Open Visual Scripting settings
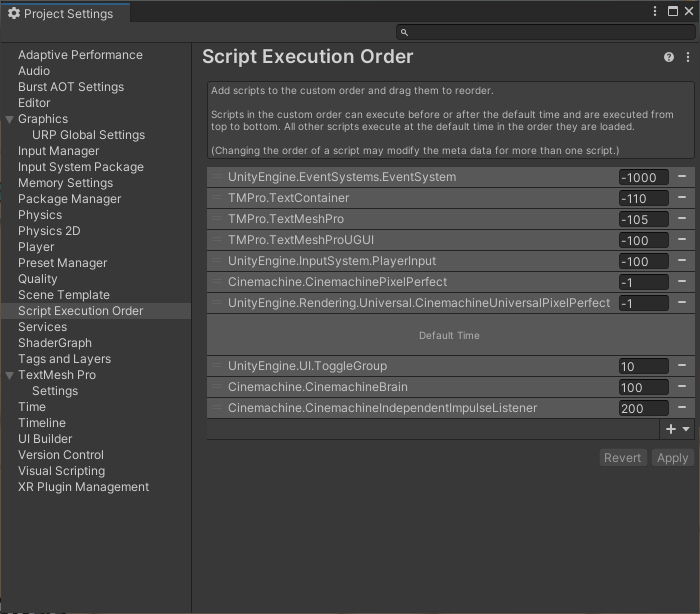Image resolution: width=700 pixels, height=614 pixels. (62, 471)
